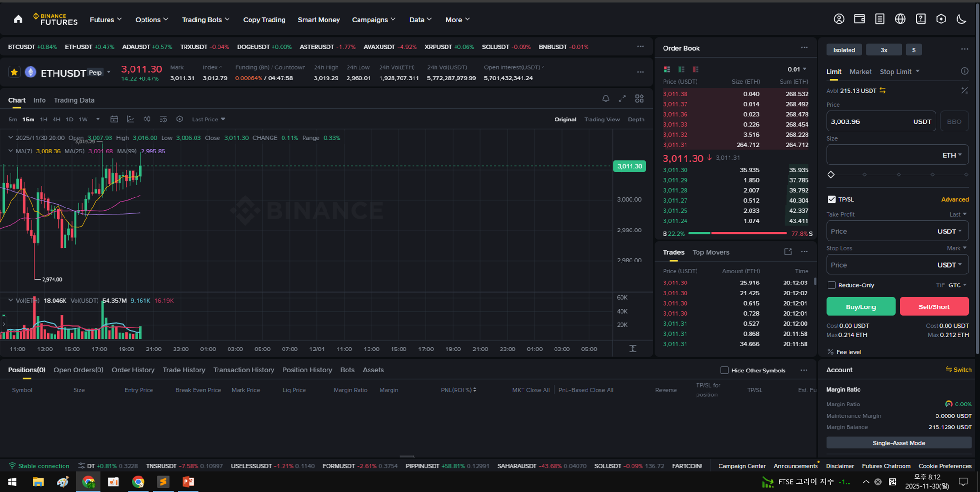This screenshot has width=980, height=492.
Task: Open order book 0.01 grouping dropdown
Action: [797, 69]
